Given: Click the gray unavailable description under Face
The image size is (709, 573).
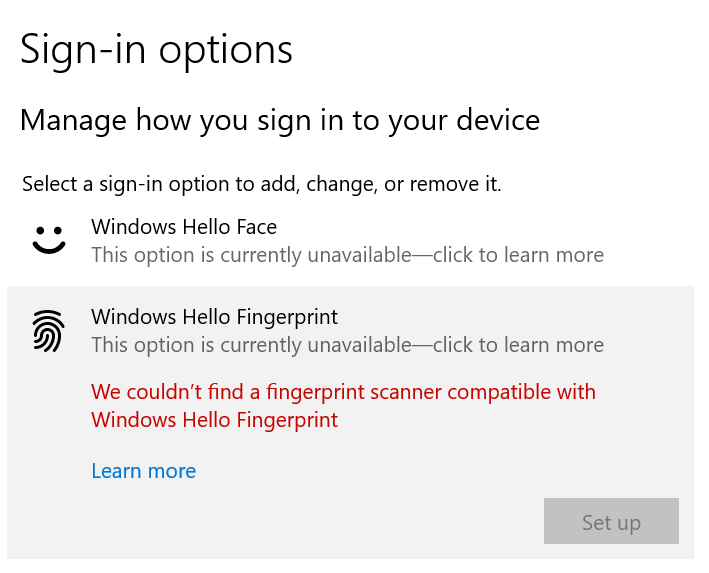Looking at the screenshot, I should point(347,255).
